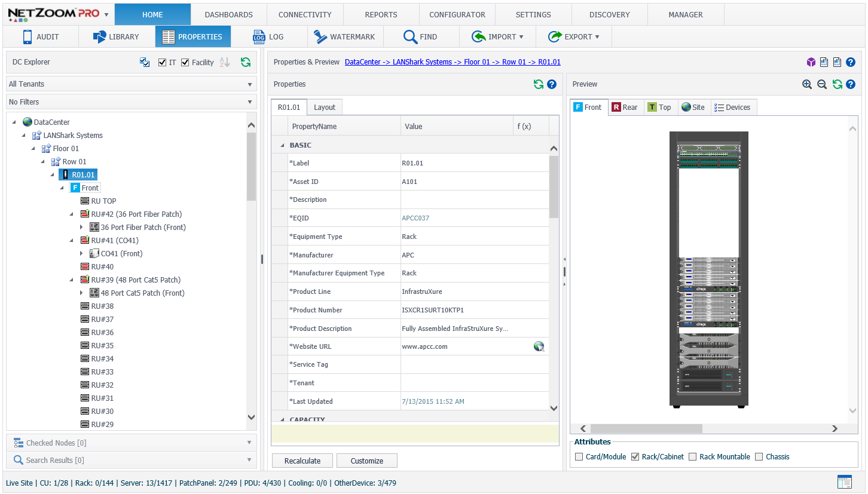Click the sort A-Z icon in DC Explorer
Image resolution: width=868 pixels, height=494 pixels.
pos(225,62)
